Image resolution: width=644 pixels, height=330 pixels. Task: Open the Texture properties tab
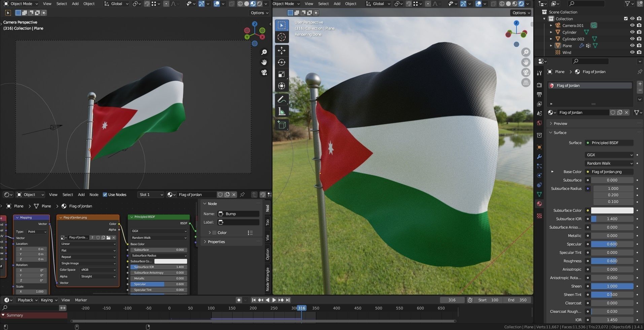coord(539,216)
